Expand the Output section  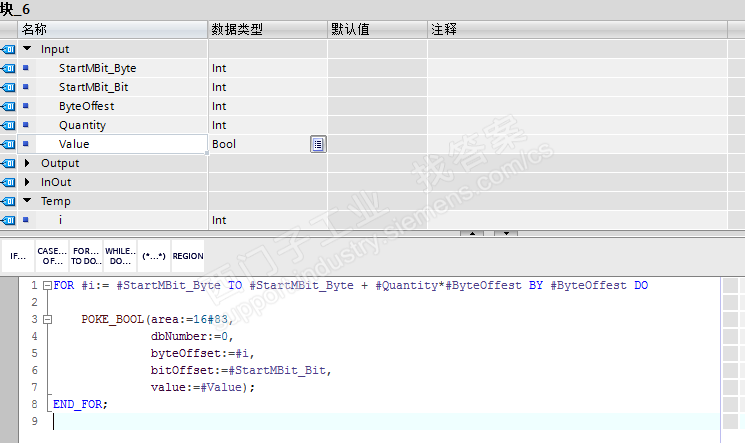pos(27,163)
